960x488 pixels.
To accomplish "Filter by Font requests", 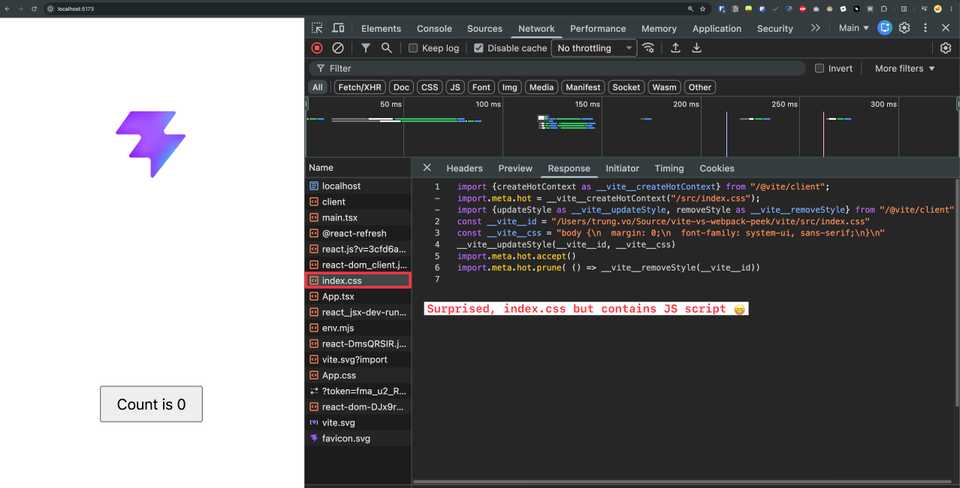I will click(481, 88).
